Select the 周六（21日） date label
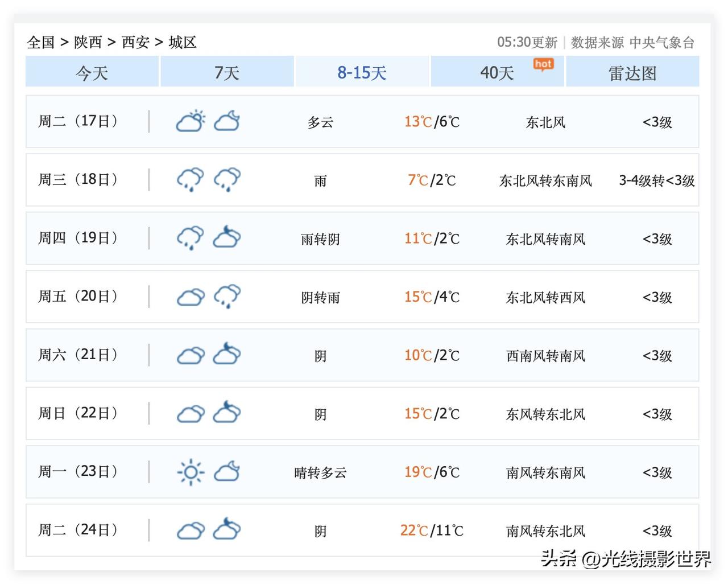Viewport: 728px width, 584px height. click(x=78, y=355)
